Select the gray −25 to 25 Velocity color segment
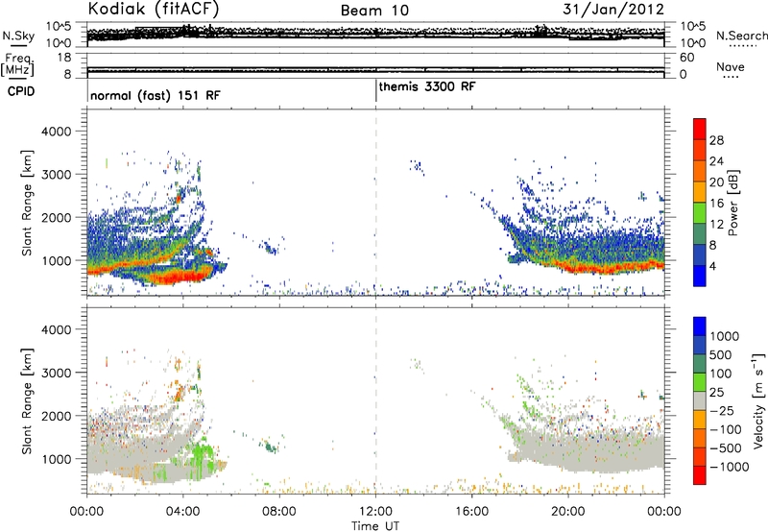Screen dimensions: 768x532 coord(700,400)
